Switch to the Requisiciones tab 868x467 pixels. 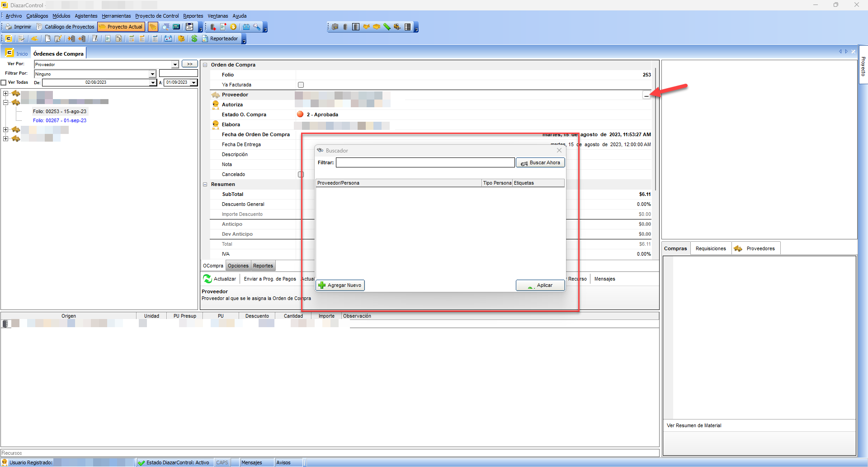(710, 248)
